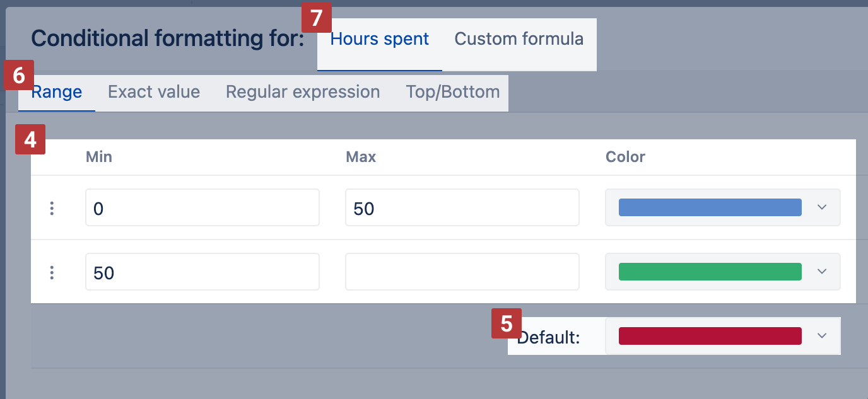868x399 pixels.
Task: Click the green color swatch
Action: [x=710, y=272]
